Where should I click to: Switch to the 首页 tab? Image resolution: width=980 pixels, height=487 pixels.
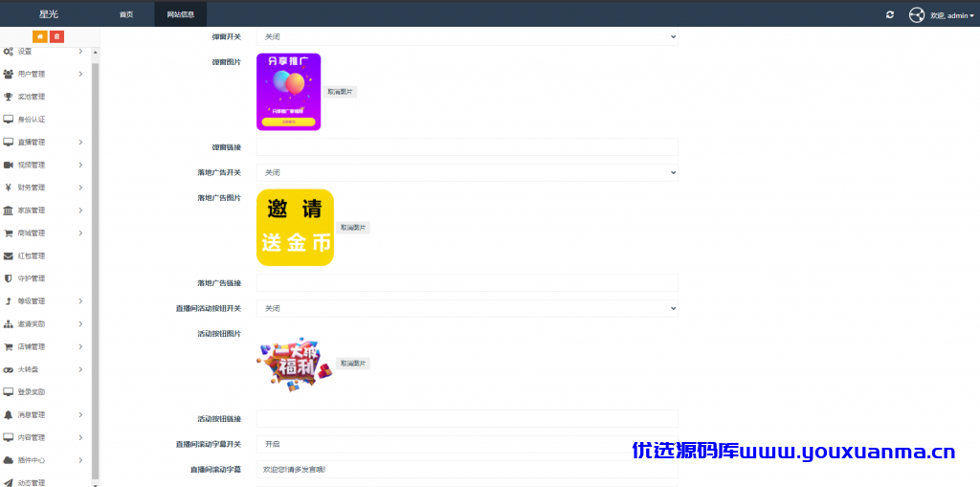[x=126, y=14]
